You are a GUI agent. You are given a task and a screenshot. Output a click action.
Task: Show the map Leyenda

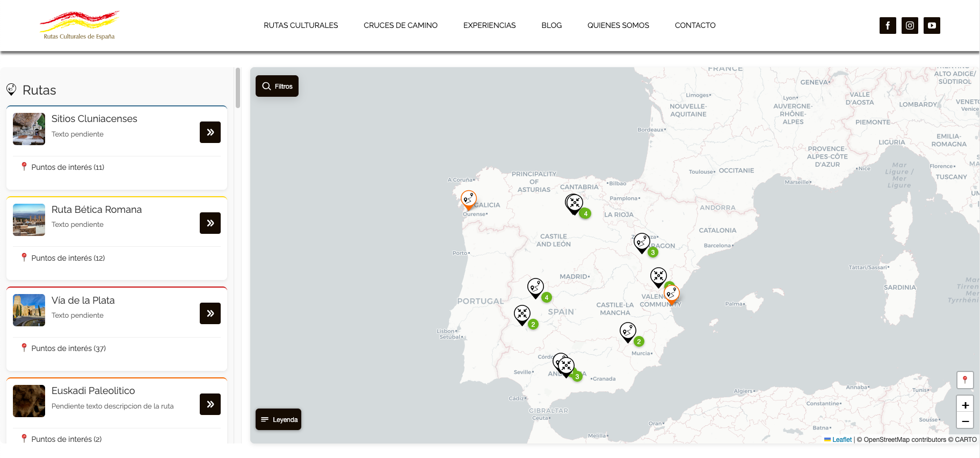[x=278, y=419]
